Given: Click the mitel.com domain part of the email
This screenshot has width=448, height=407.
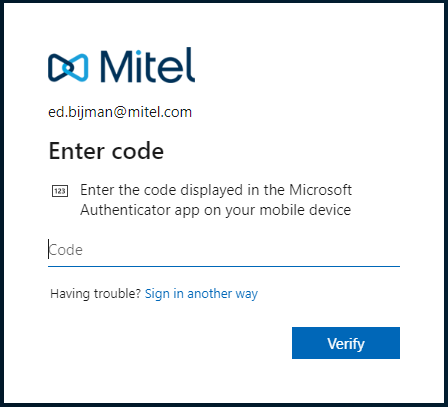Looking at the screenshot, I should (160, 112).
